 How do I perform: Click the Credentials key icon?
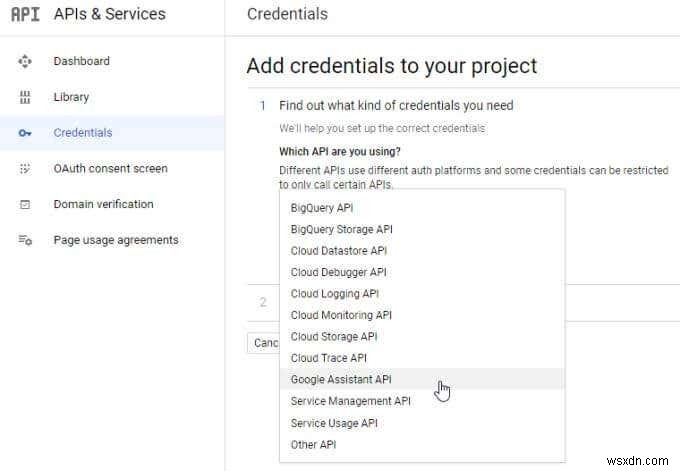pyautogui.click(x=26, y=133)
